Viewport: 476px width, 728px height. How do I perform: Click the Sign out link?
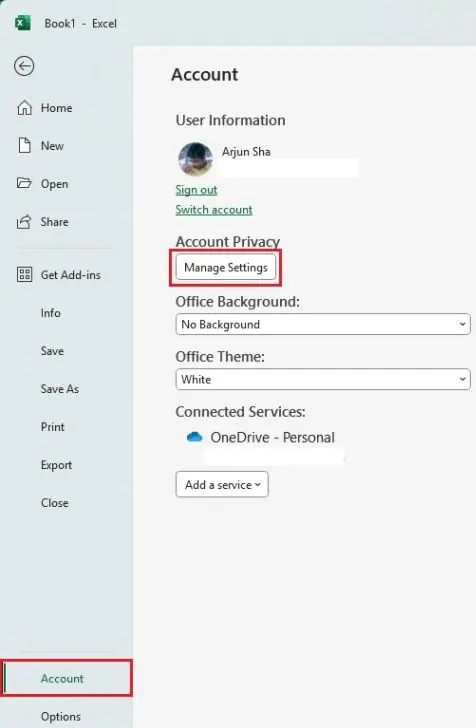[196, 190]
